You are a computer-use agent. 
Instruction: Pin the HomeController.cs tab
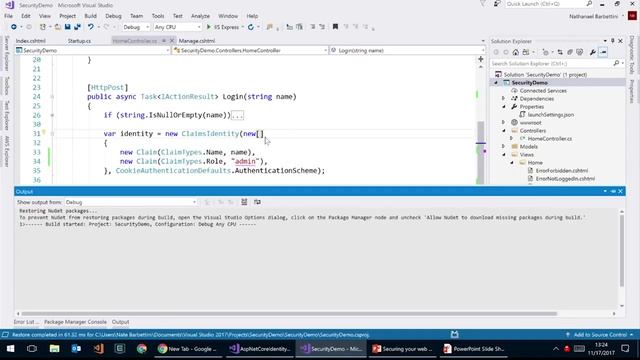pyautogui.click(x=164, y=41)
